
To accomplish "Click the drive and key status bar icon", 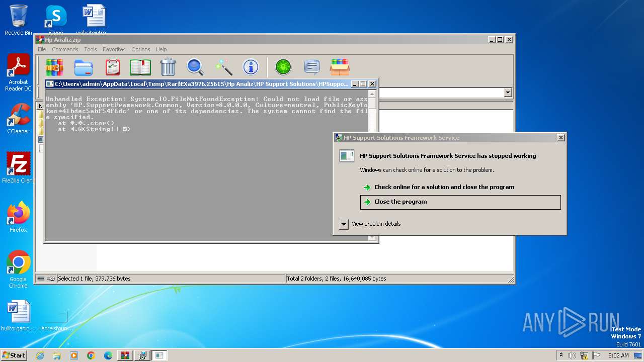I will pos(46,279).
